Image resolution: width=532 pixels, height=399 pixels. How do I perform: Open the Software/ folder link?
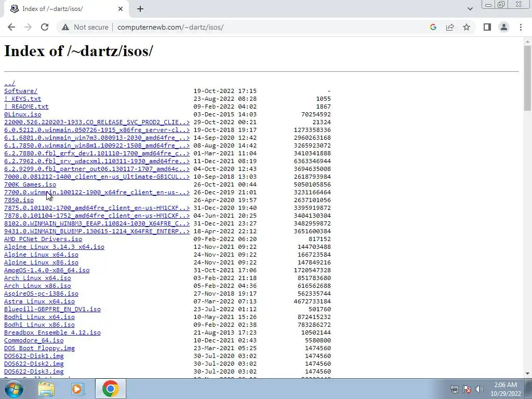pyautogui.click(x=21, y=91)
